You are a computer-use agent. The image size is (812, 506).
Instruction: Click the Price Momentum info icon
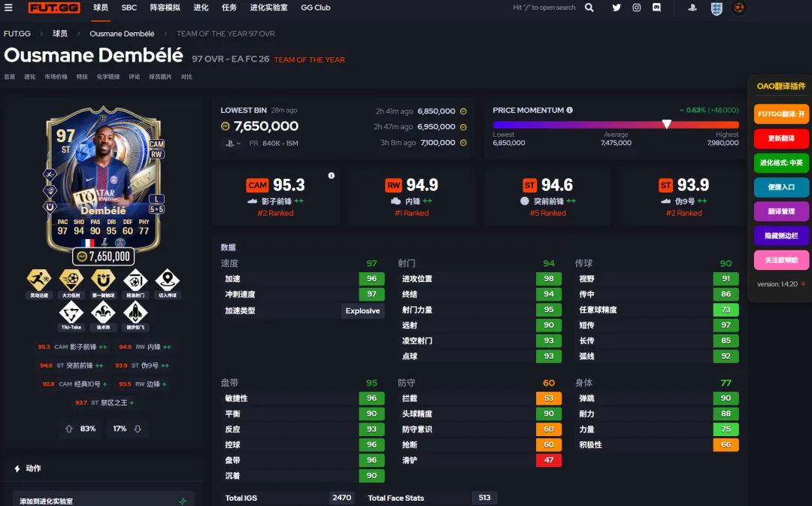point(570,110)
